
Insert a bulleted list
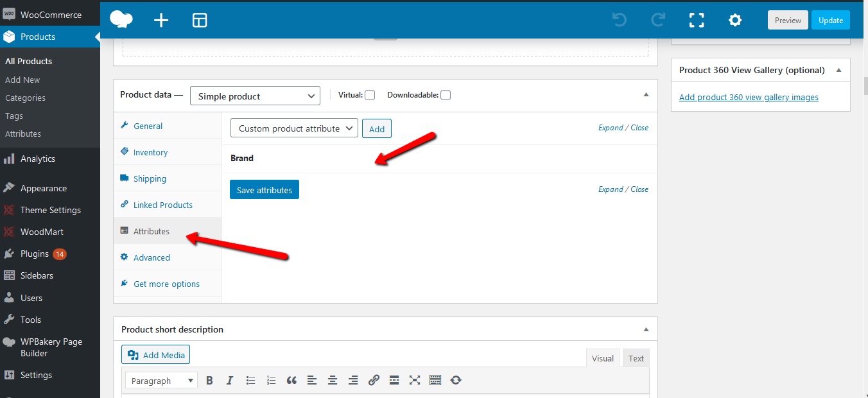coord(250,381)
